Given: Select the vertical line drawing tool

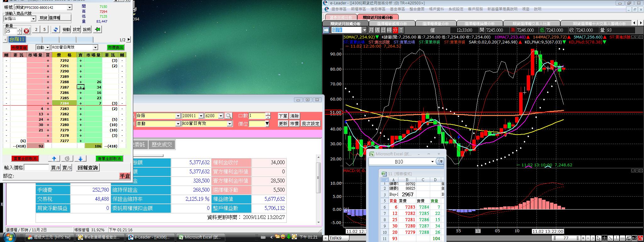Looking at the screenshot, I should pos(616,238).
